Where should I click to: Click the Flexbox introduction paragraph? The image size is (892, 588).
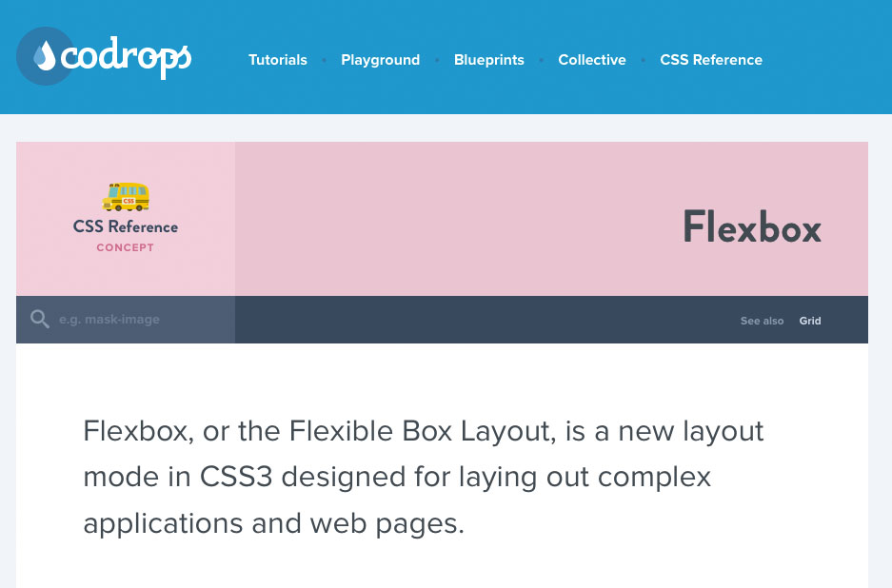pos(423,477)
